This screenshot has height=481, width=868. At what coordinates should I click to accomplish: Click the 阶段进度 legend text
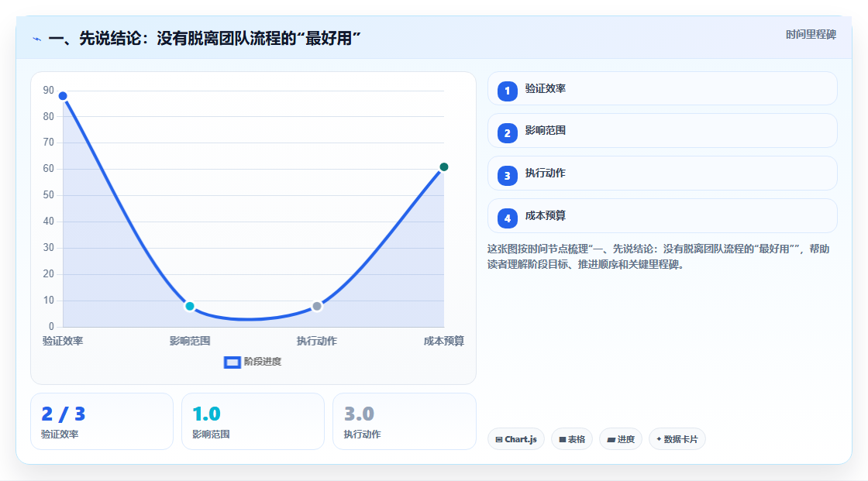(263, 362)
